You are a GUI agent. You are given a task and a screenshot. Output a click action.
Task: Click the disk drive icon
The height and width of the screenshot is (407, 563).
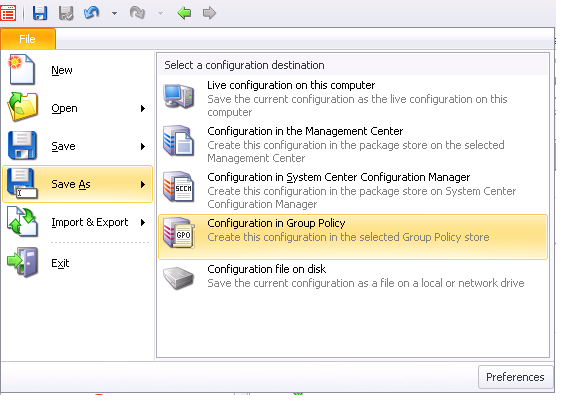coord(178,278)
